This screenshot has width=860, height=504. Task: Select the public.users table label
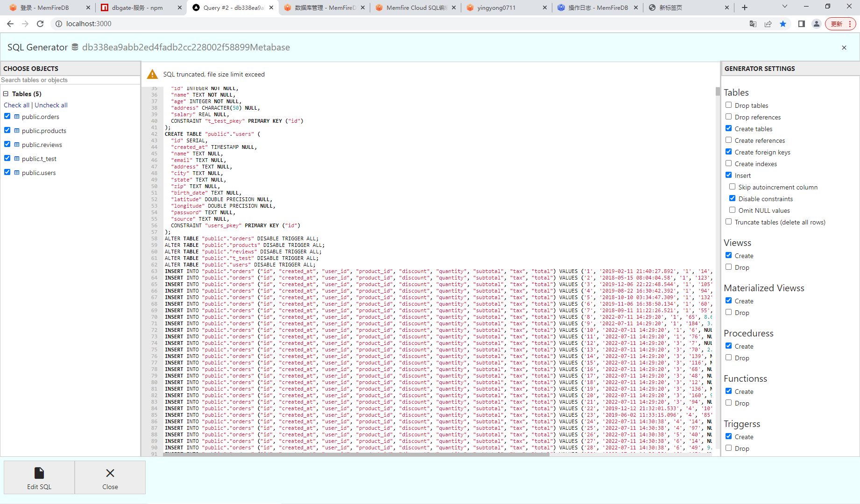39,173
